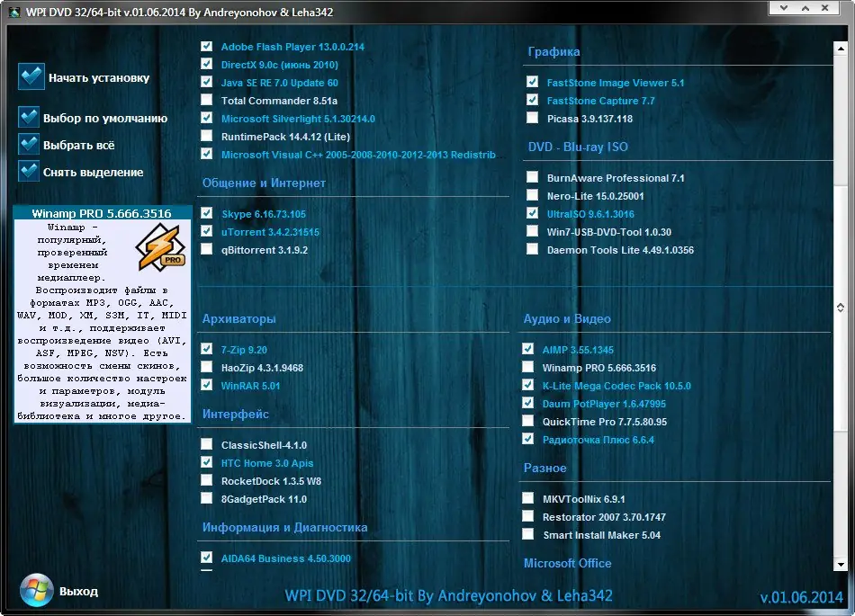
Task: Select everything with Выбрать всё
Action: coord(79,146)
